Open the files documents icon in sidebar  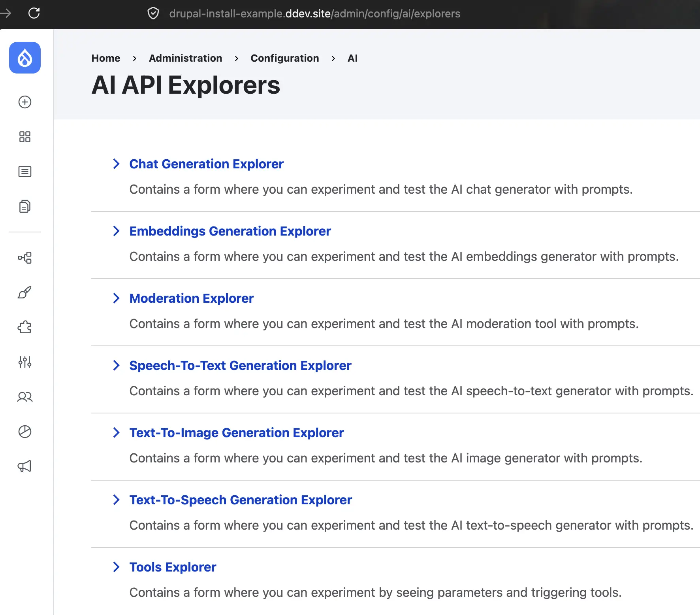point(25,206)
